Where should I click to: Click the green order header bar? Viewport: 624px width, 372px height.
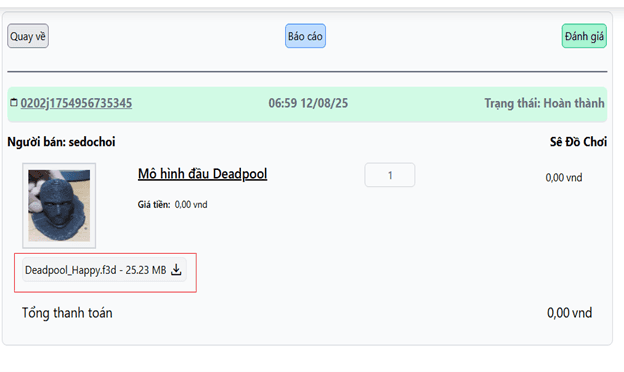coord(307,104)
